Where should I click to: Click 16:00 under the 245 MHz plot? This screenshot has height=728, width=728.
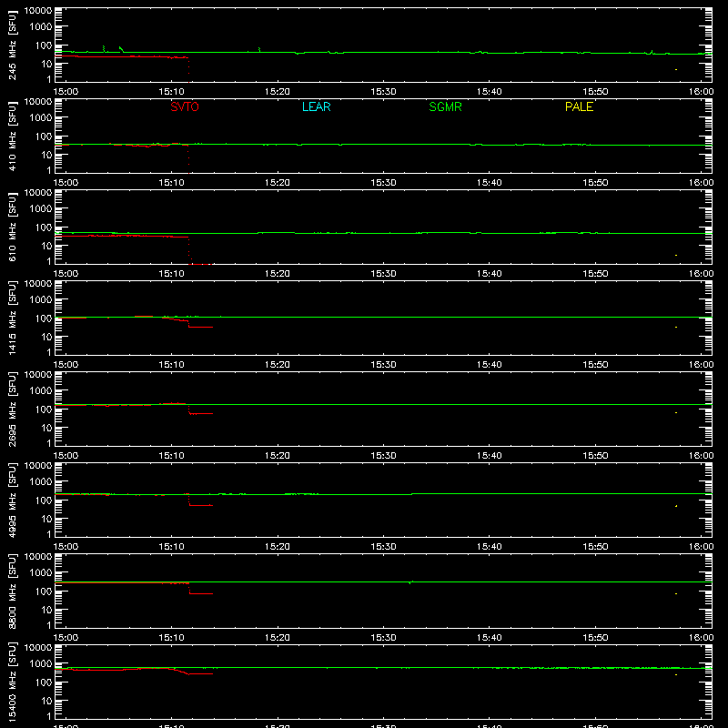pyautogui.click(x=701, y=92)
